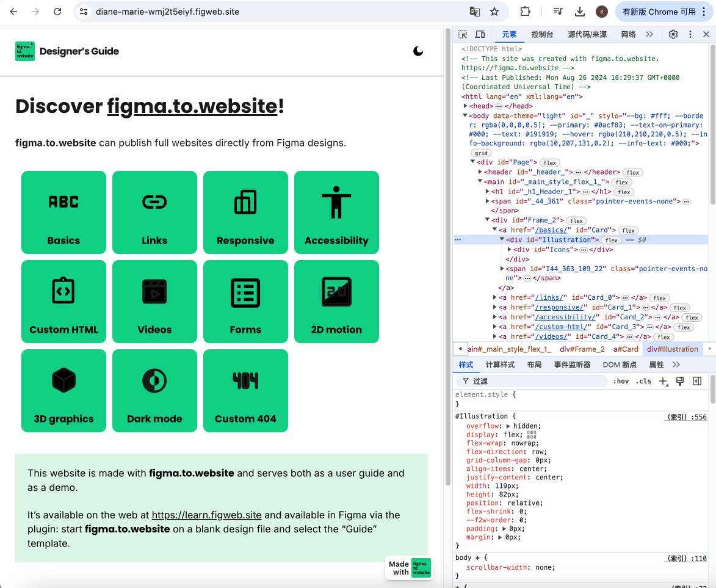Toggle the device toolbar icon in DevTools

point(480,35)
